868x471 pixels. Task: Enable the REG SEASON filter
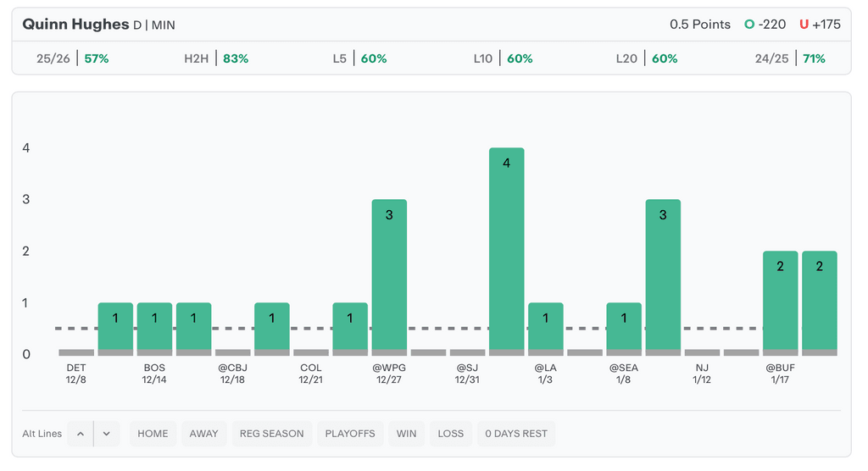point(271,434)
